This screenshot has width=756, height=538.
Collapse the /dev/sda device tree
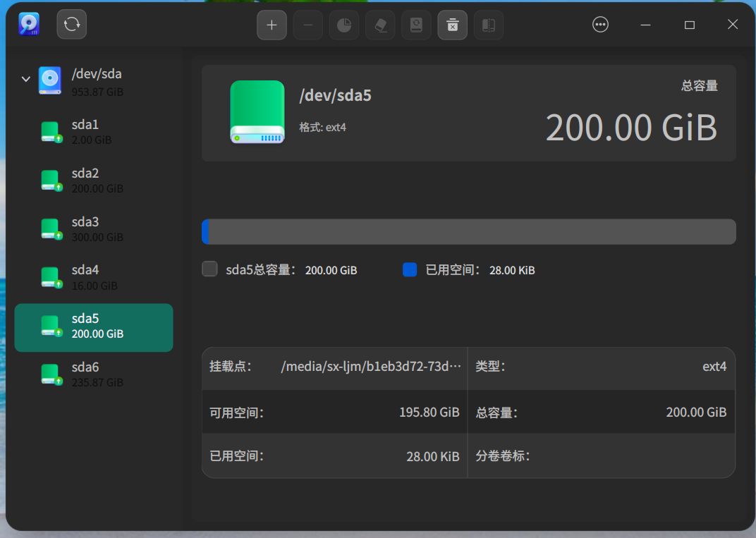25,78
